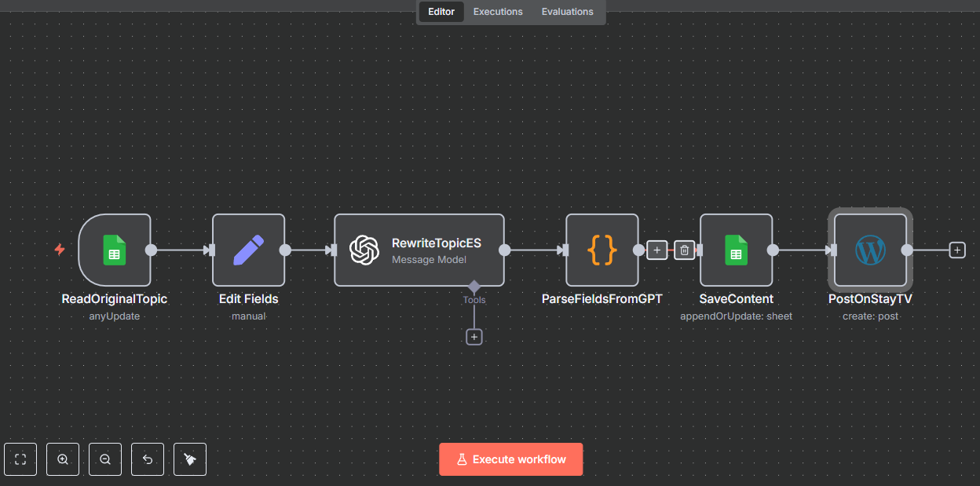980x486 pixels.
Task: Open the SaveContent Google Sheets node
Action: pyautogui.click(x=736, y=250)
